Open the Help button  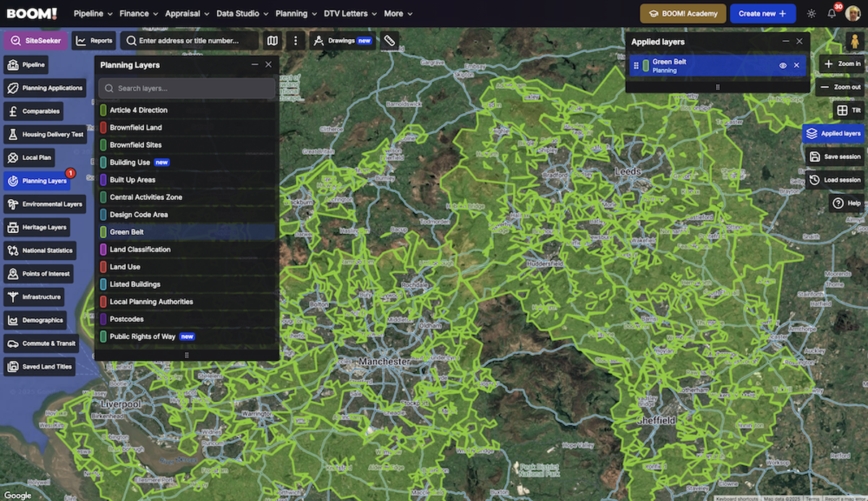pos(847,203)
